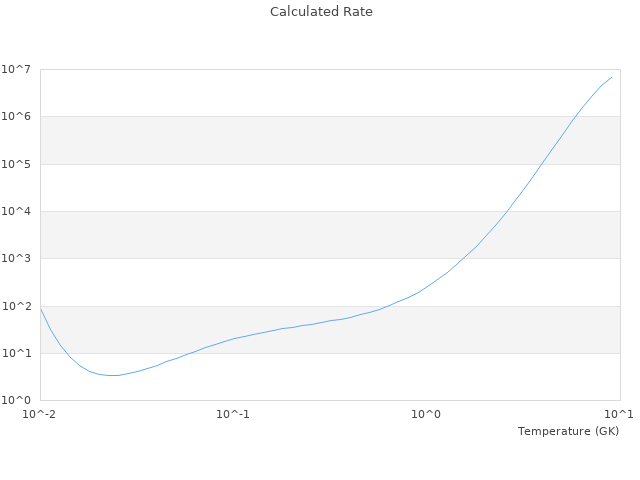Click the 10^2 y-axis tick label

point(18,306)
